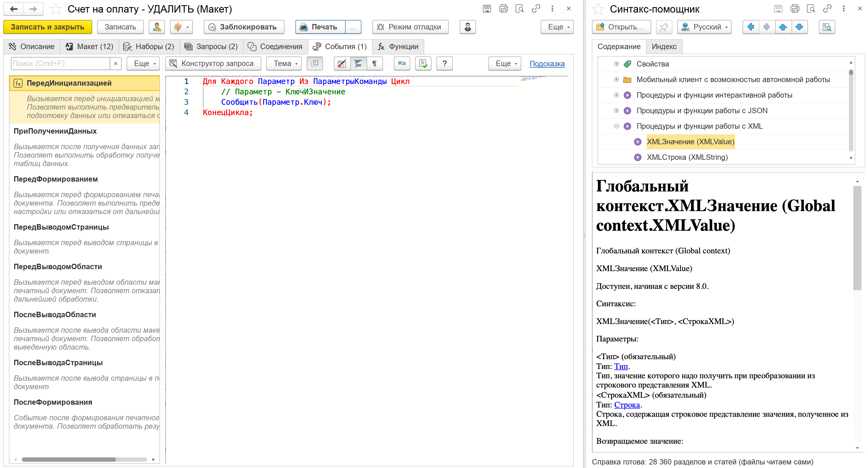The width and height of the screenshot is (868, 468).
Task: Click the blue left arrow in Синтакс-помощник
Action: click(x=751, y=27)
